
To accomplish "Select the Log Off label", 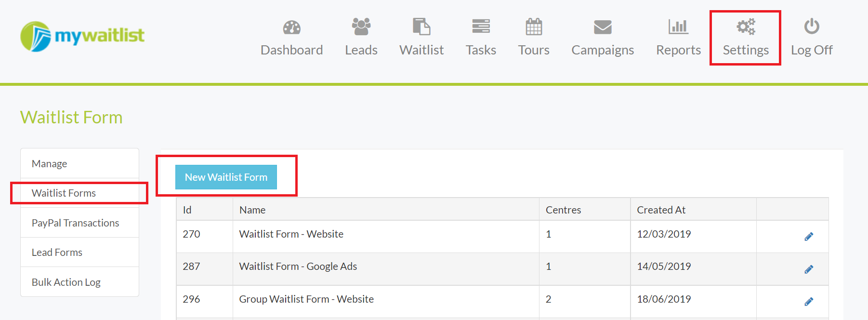I will [812, 50].
